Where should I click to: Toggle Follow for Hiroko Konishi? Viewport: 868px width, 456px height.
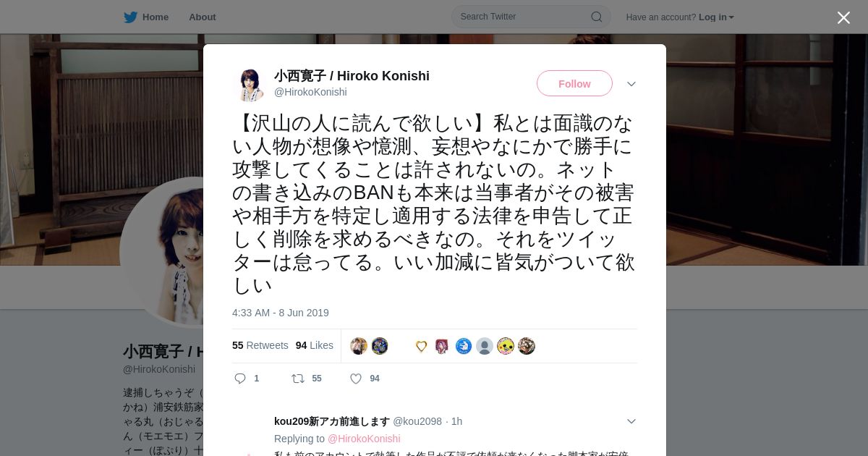point(574,83)
